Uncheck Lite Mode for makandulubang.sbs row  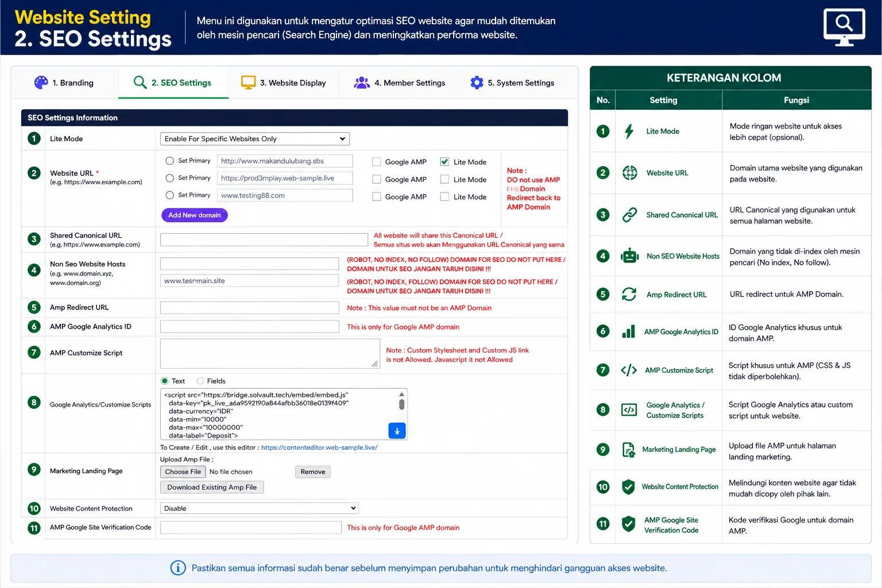click(444, 162)
